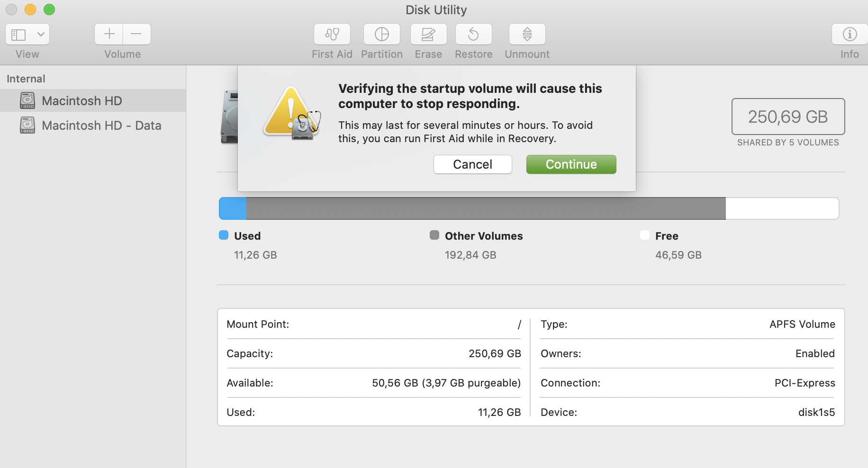868x468 pixels.
Task: Select Macintosh HD in sidebar
Action: click(81, 101)
